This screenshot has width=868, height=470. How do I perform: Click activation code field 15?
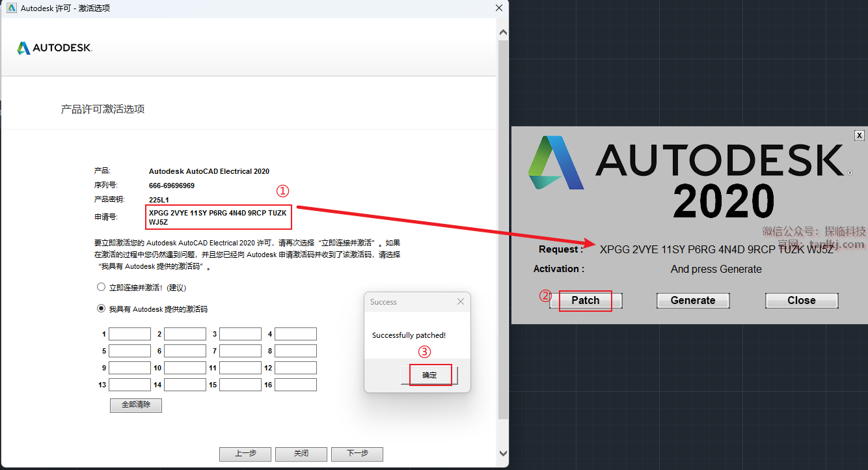pos(240,385)
